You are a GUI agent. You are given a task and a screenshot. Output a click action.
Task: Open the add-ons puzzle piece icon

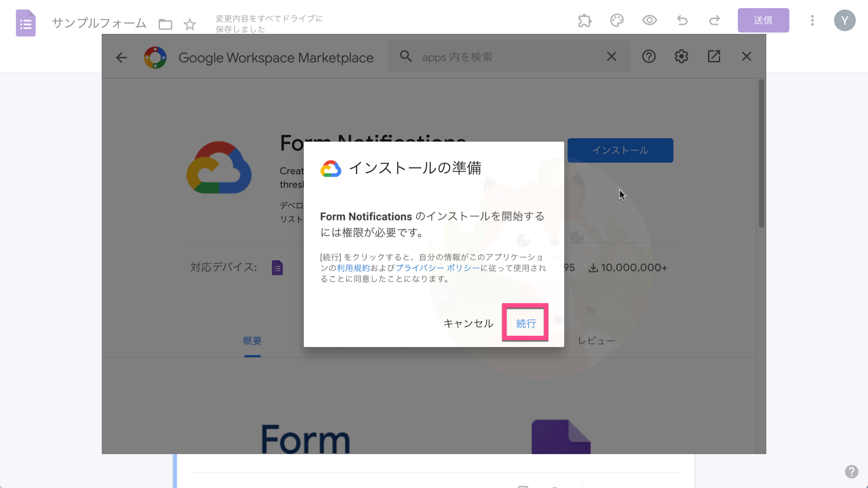click(585, 20)
